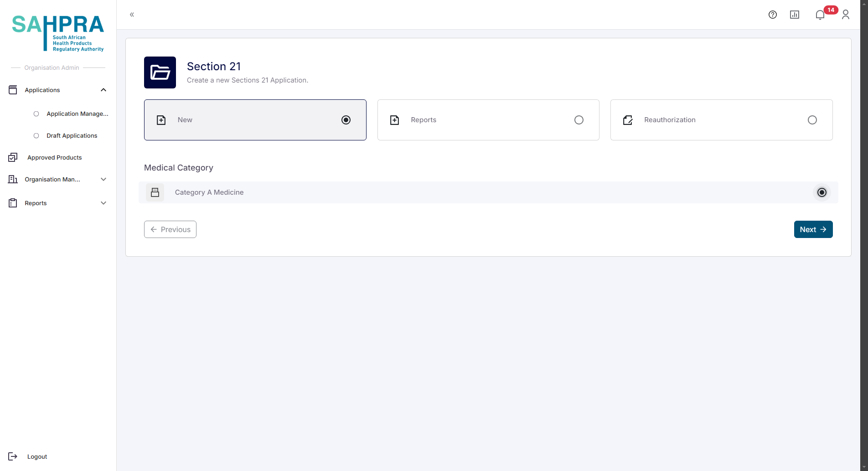868x471 pixels.
Task: Select Category A Medicine radio button
Action: click(x=821, y=192)
